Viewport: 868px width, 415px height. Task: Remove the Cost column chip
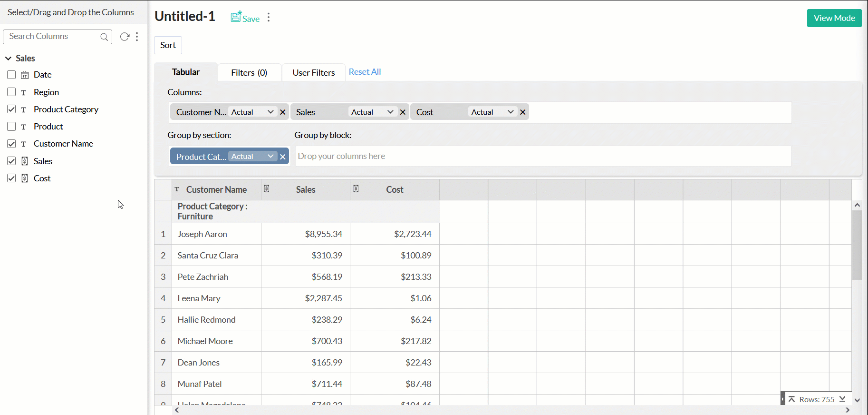(523, 112)
